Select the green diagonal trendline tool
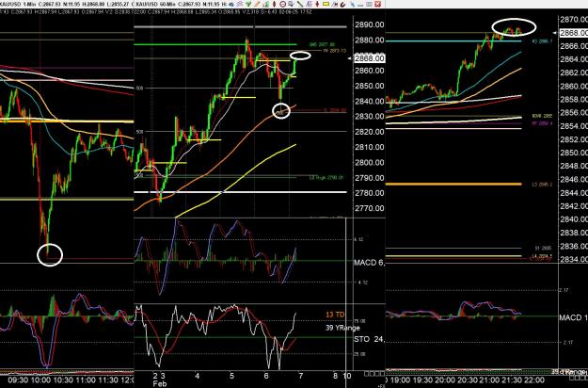The width and height of the screenshot is (588, 388). 300,4
